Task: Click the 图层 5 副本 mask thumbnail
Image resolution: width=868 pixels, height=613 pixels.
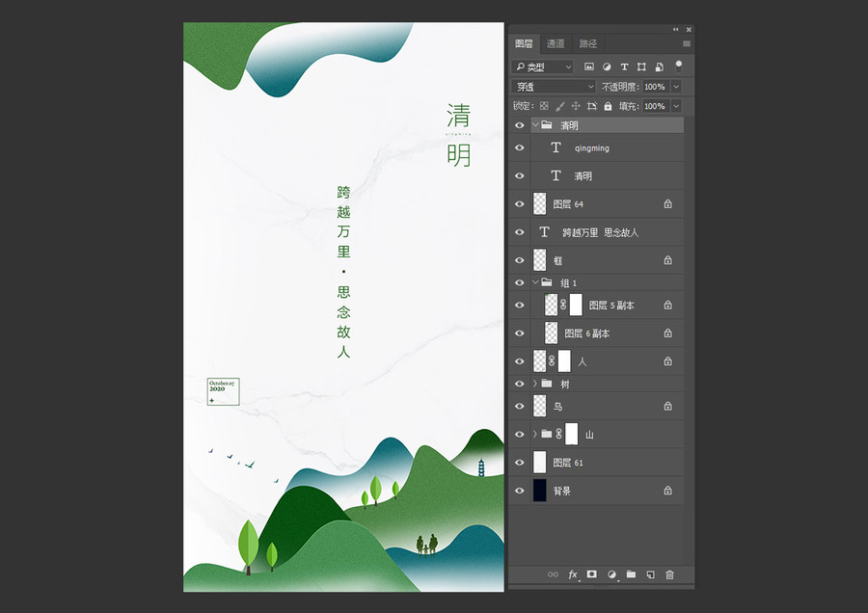Action: [x=576, y=305]
